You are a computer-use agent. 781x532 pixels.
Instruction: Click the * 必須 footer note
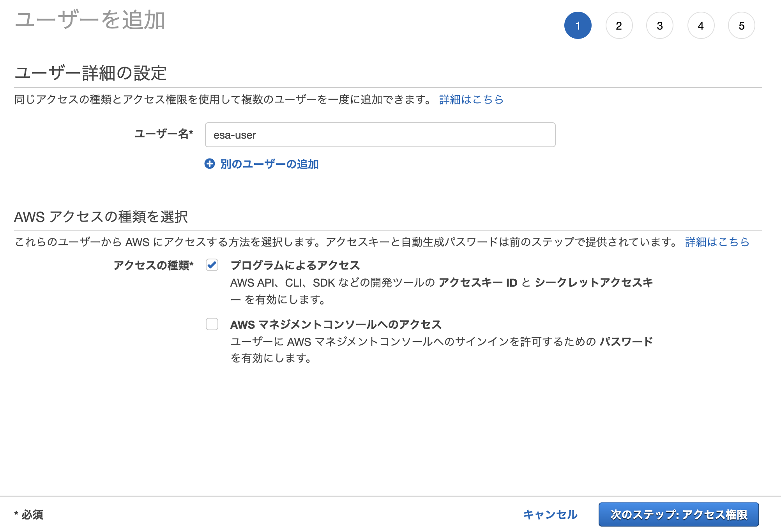pos(29,514)
